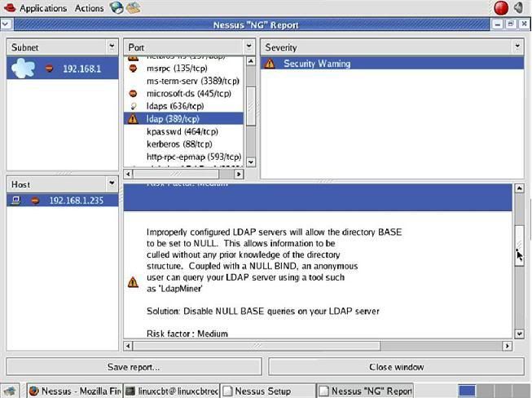Click port list scroll up arrow
This screenshot has width=532, height=398.
(x=250, y=61)
